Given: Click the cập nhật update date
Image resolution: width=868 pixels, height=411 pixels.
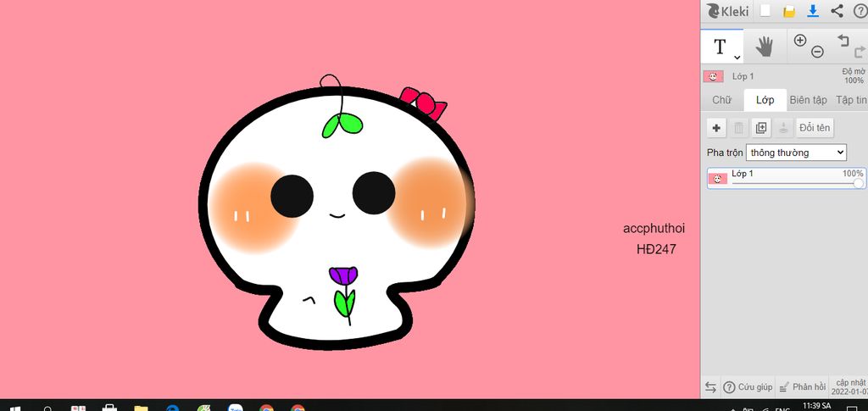Looking at the screenshot, I should coord(849,386).
